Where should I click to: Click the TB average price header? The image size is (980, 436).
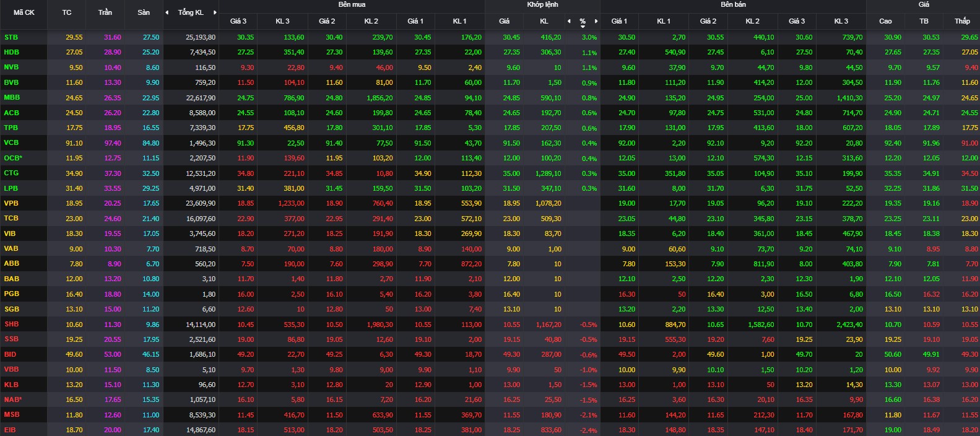924,21
